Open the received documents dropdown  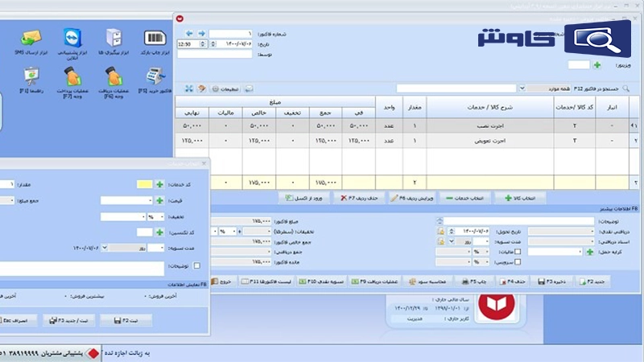561,241
